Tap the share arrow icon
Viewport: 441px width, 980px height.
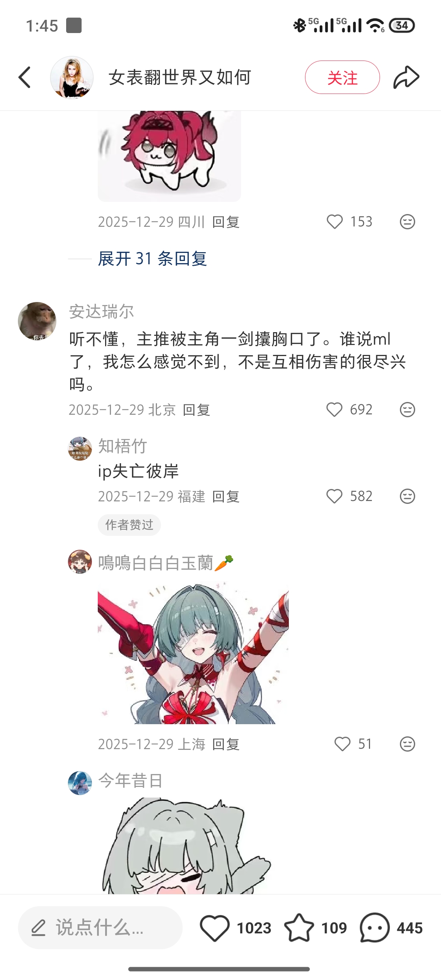[x=406, y=77]
